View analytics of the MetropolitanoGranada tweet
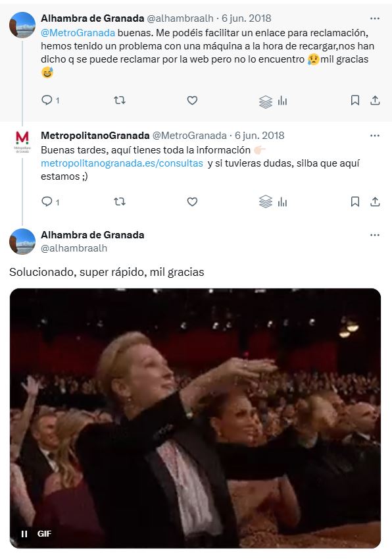 pos(282,202)
